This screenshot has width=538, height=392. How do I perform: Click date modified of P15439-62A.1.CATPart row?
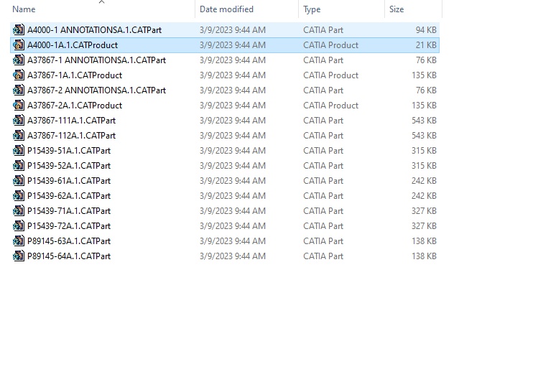coord(233,196)
